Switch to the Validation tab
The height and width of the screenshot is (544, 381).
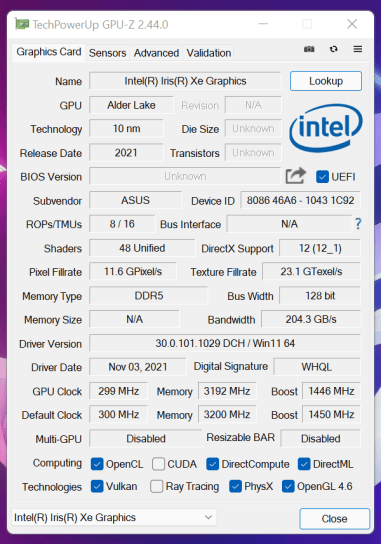pos(209,53)
